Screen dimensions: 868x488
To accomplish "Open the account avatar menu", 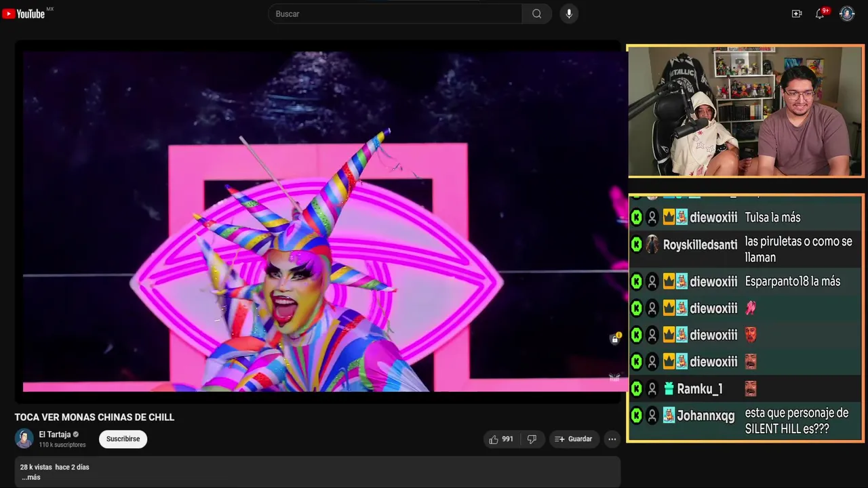I will coord(847,14).
